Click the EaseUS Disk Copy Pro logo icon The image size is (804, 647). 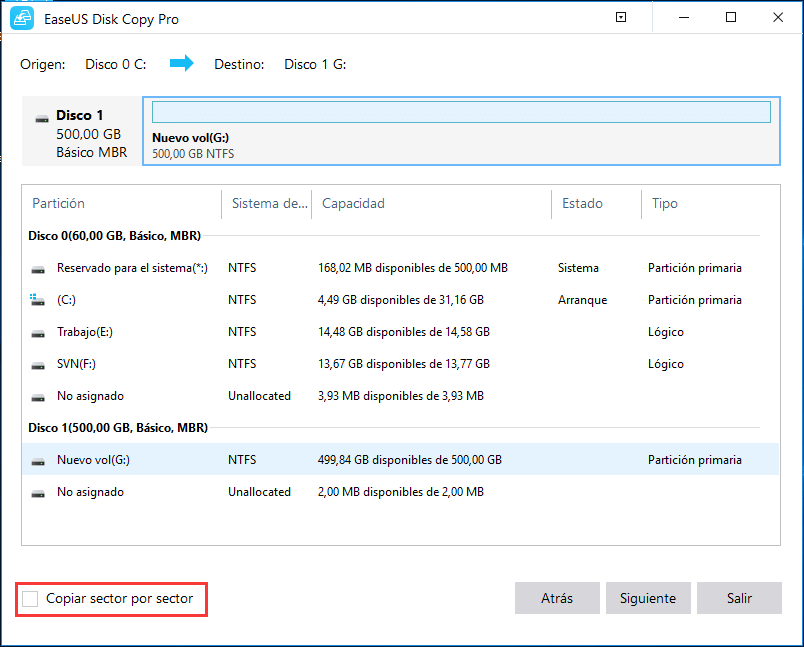click(x=22, y=18)
